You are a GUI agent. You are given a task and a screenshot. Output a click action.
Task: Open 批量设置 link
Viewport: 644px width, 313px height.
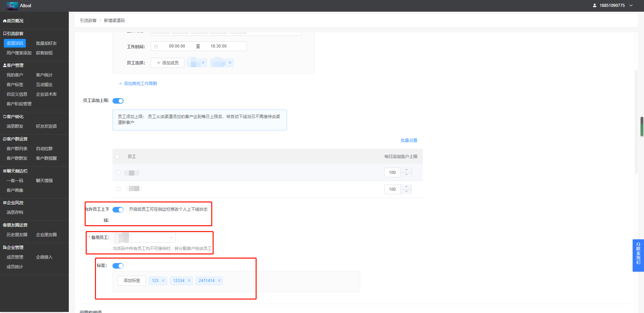click(409, 140)
